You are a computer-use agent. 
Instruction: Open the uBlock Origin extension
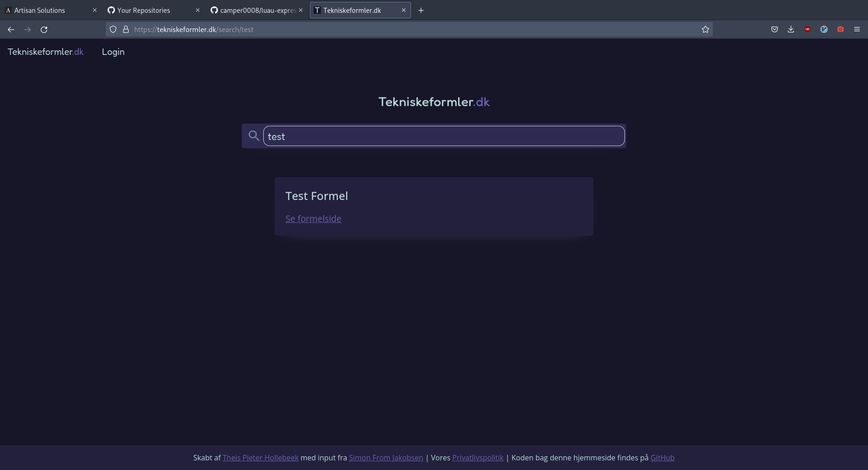click(807, 30)
